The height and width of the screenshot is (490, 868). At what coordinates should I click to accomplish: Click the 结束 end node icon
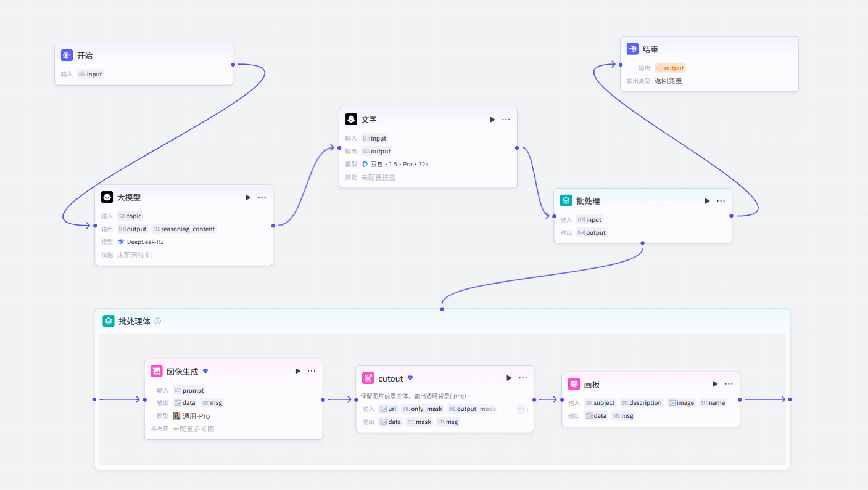[x=632, y=49]
